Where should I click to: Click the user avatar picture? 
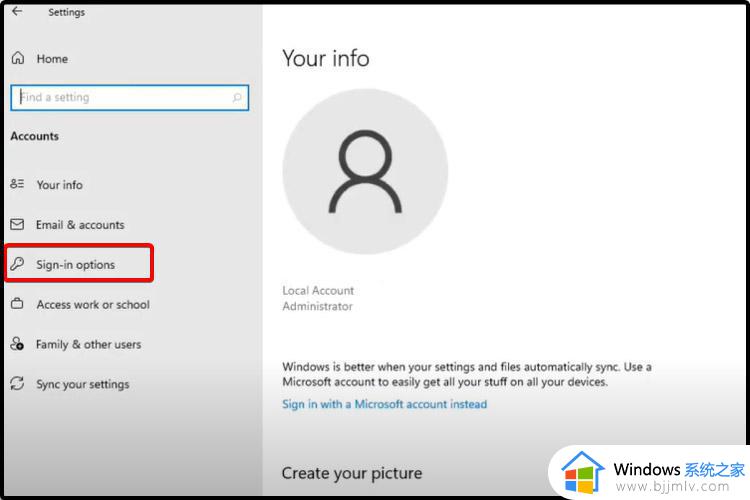365,171
